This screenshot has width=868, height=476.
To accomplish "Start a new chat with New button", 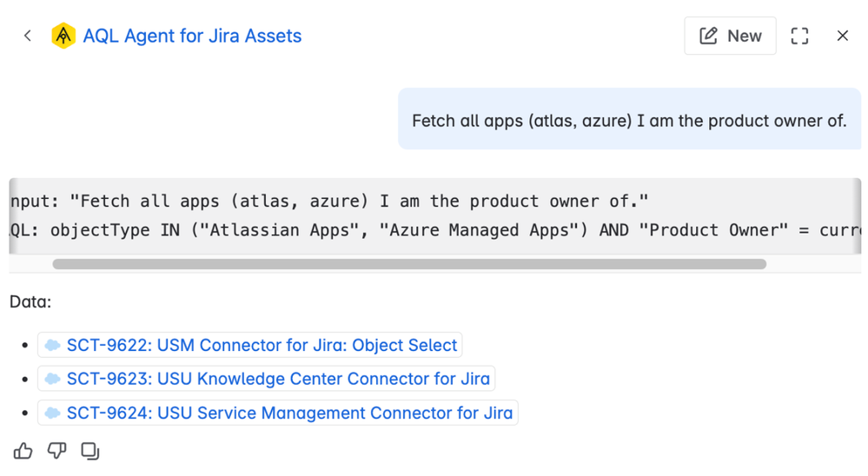I will (730, 36).
